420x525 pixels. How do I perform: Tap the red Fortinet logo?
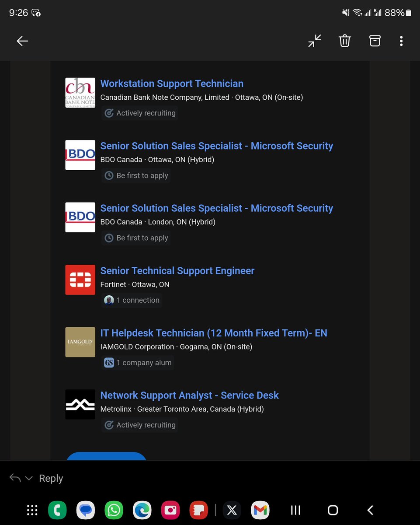point(80,280)
